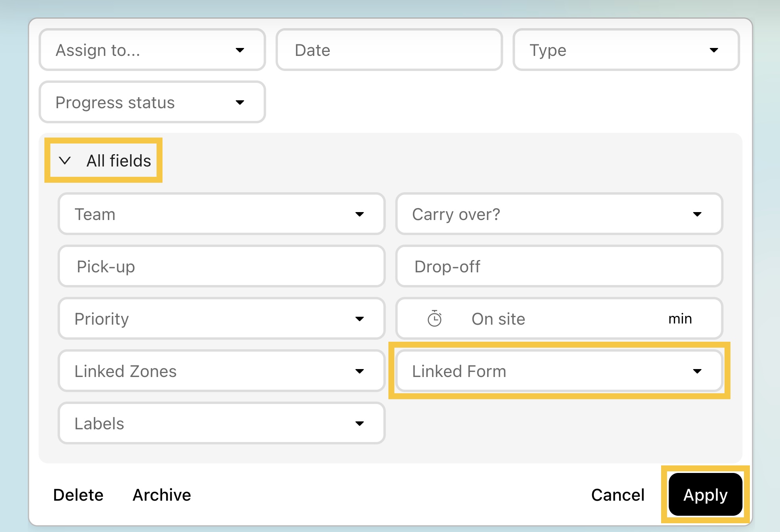Viewport: 780px width, 532px height.
Task: Open the Assign to dropdown
Action: tap(152, 50)
